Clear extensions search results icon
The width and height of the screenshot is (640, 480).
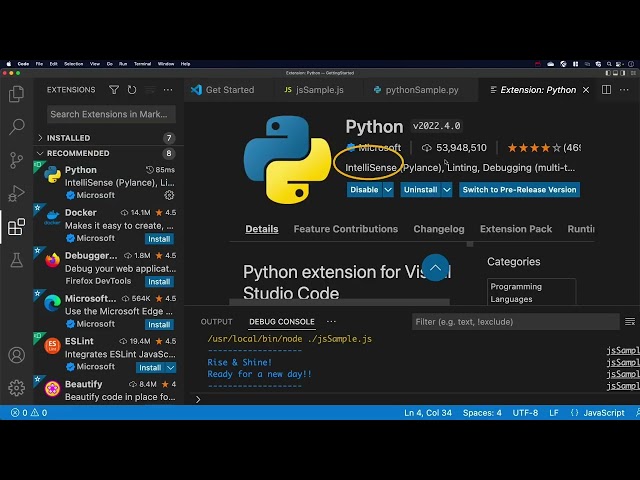(150, 90)
